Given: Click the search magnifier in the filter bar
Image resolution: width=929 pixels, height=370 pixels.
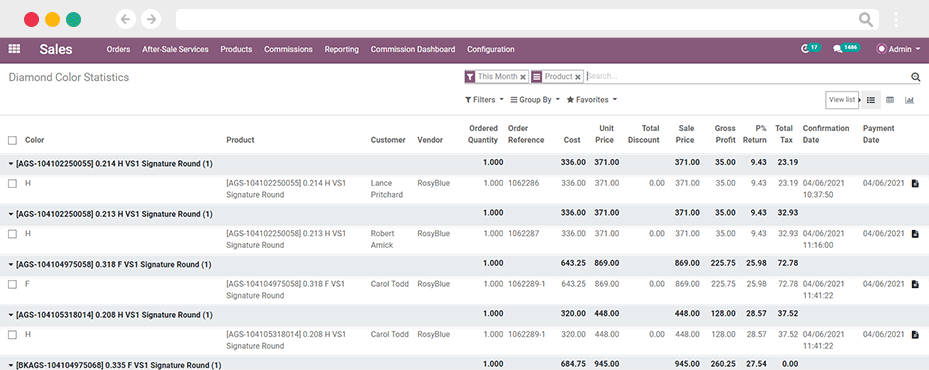Looking at the screenshot, I should [x=915, y=77].
